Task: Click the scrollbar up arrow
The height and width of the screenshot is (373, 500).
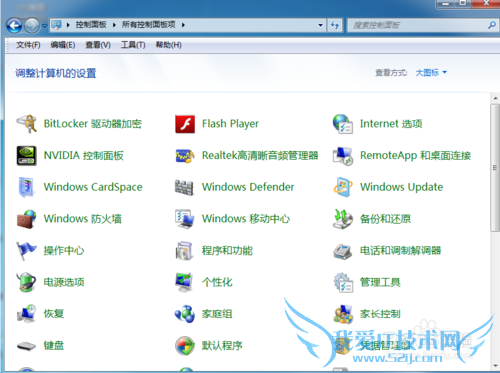Action: 495,98
